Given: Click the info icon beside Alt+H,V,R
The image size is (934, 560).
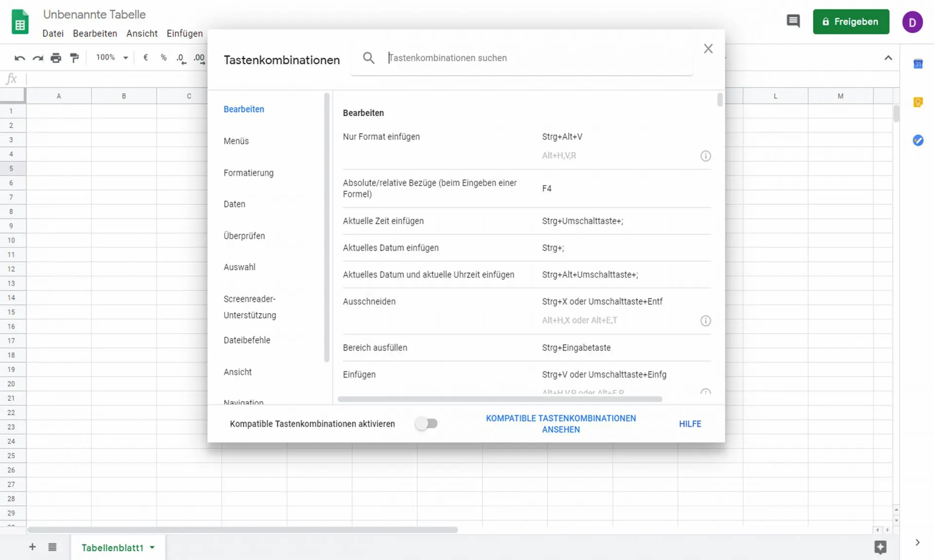Looking at the screenshot, I should pos(705,156).
